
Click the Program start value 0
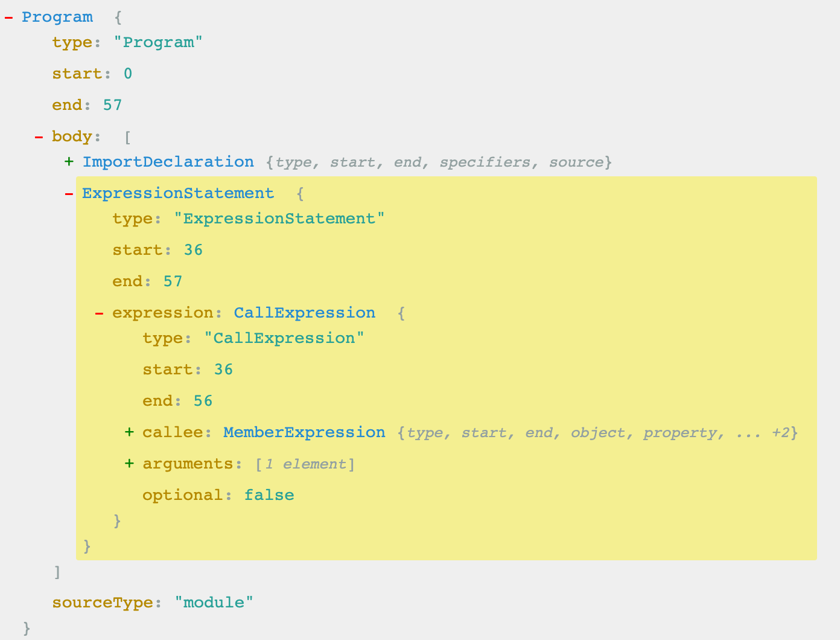click(128, 74)
